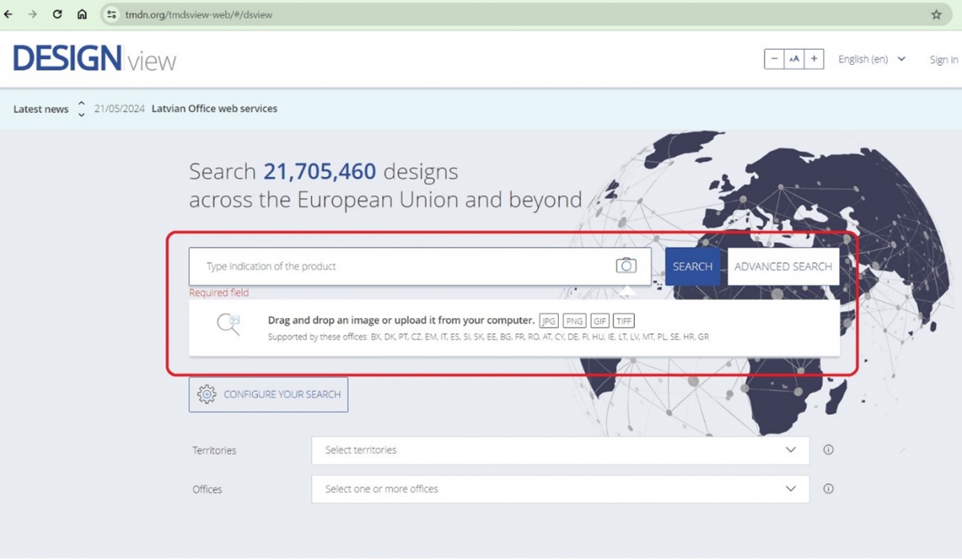Viewport: 962px width, 560px height.
Task: Click the supported offices list text
Action: point(488,337)
